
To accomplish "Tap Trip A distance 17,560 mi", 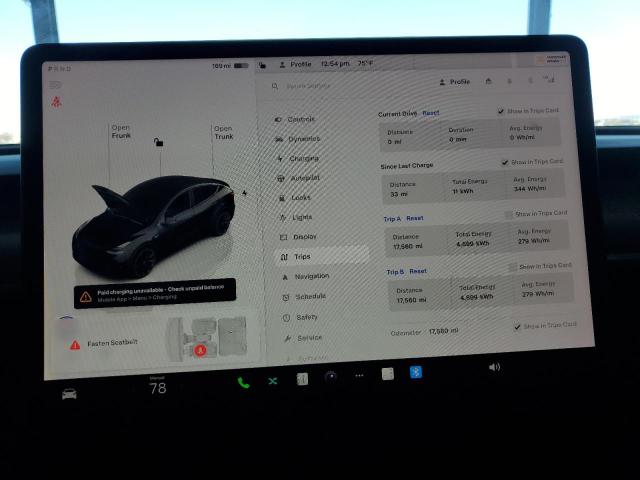I will coord(408,247).
